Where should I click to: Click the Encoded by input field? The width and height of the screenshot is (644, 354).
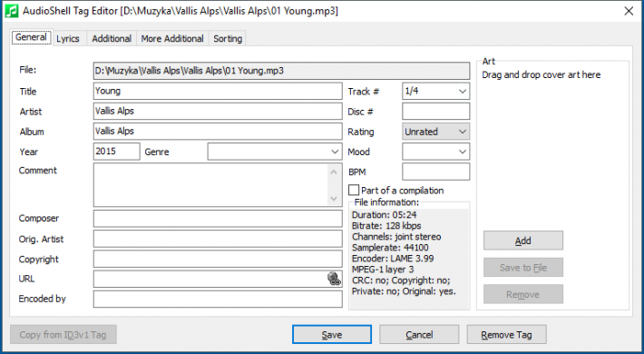point(218,299)
